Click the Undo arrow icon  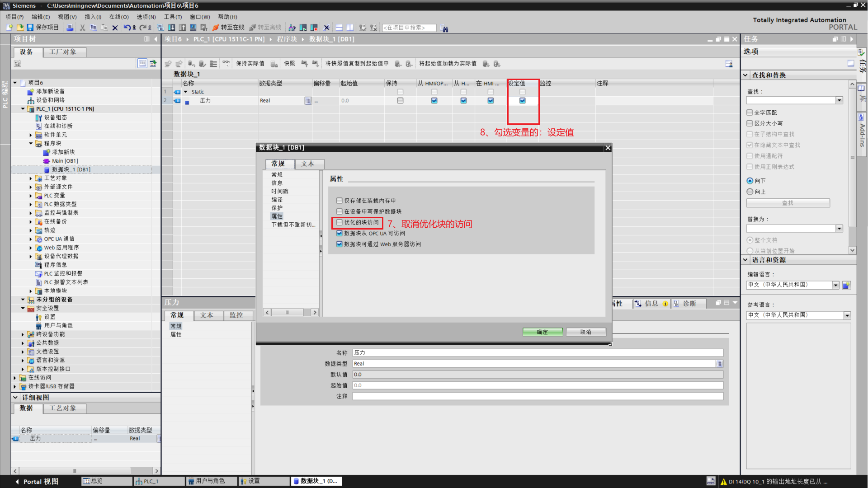[x=127, y=28]
